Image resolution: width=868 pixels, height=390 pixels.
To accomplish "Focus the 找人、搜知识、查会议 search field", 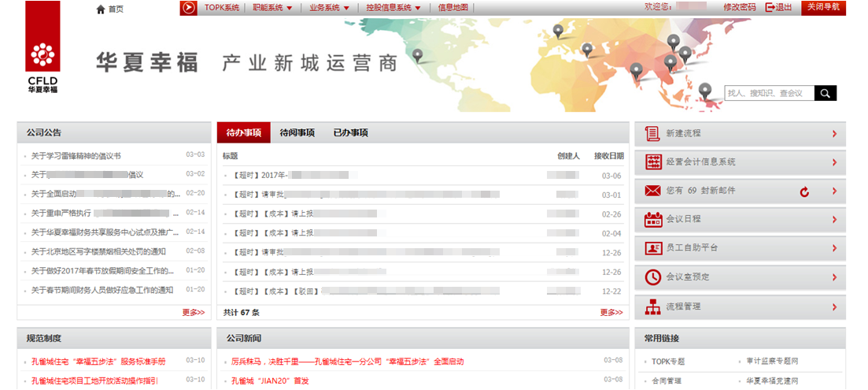I will click(x=770, y=93).
